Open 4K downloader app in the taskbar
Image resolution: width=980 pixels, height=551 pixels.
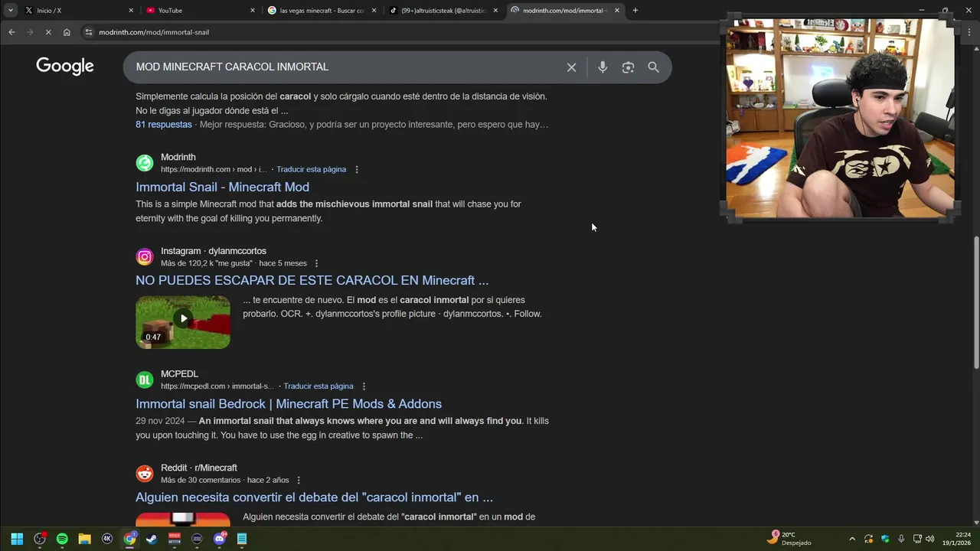(x=107, y=539)
